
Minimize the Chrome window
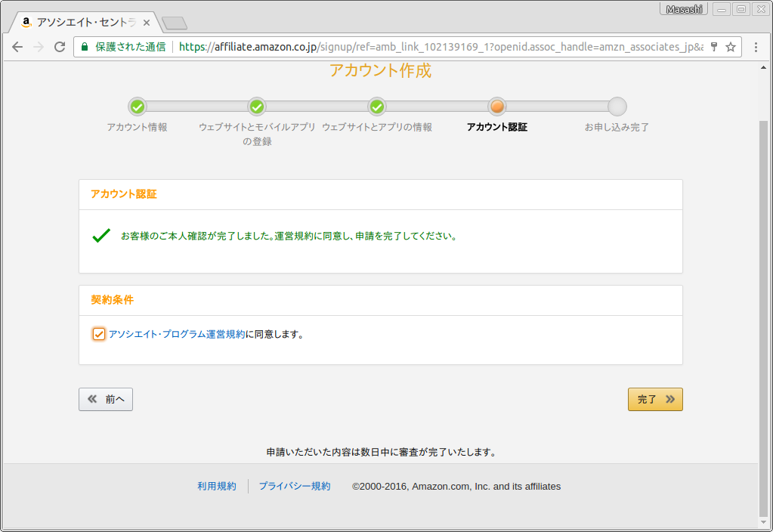pos(721,9)
